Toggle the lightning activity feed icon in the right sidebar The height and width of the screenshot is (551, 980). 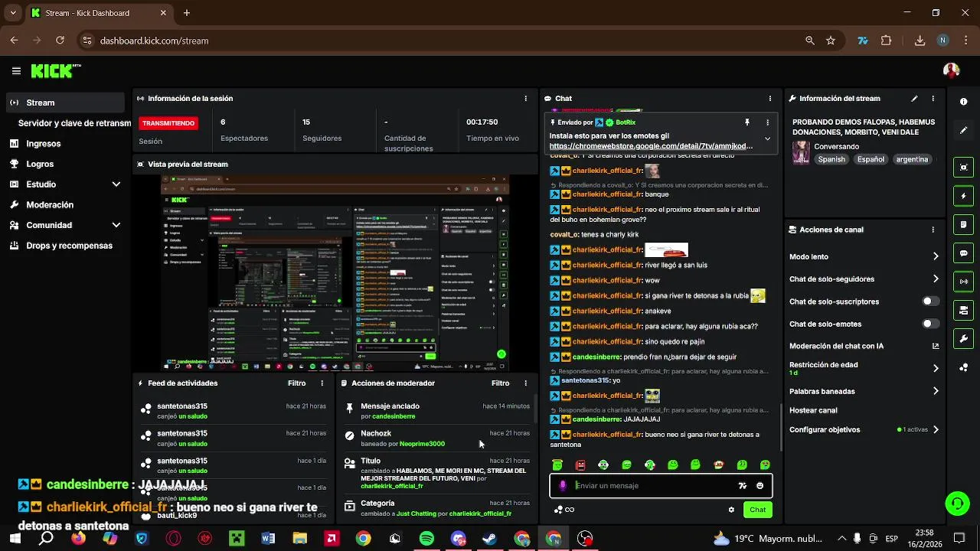pyautogui.click(x=963, y=196)
